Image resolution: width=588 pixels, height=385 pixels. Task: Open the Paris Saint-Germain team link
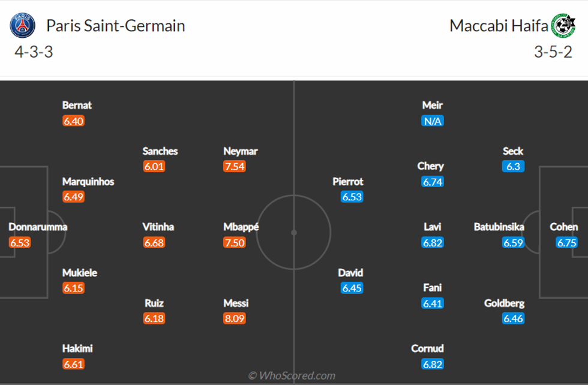coord(115,26)
